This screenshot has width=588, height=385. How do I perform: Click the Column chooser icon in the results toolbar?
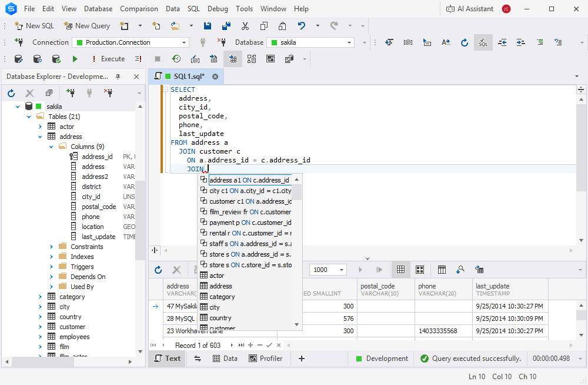[x=442, y=270]
